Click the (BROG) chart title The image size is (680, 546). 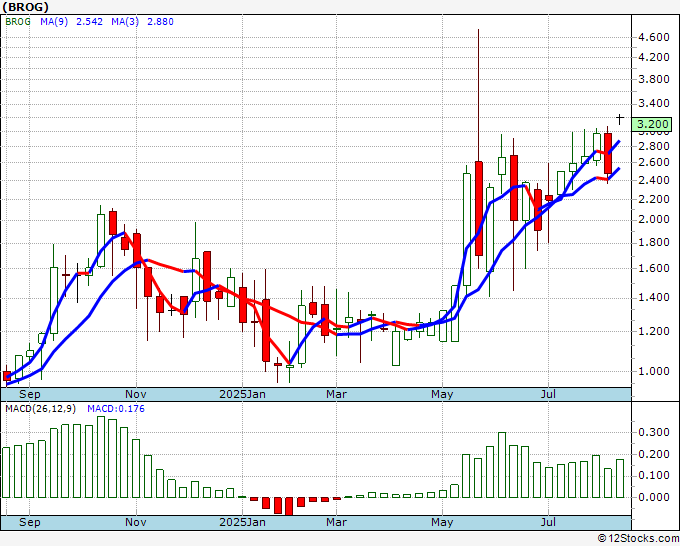tap(25, 7)
